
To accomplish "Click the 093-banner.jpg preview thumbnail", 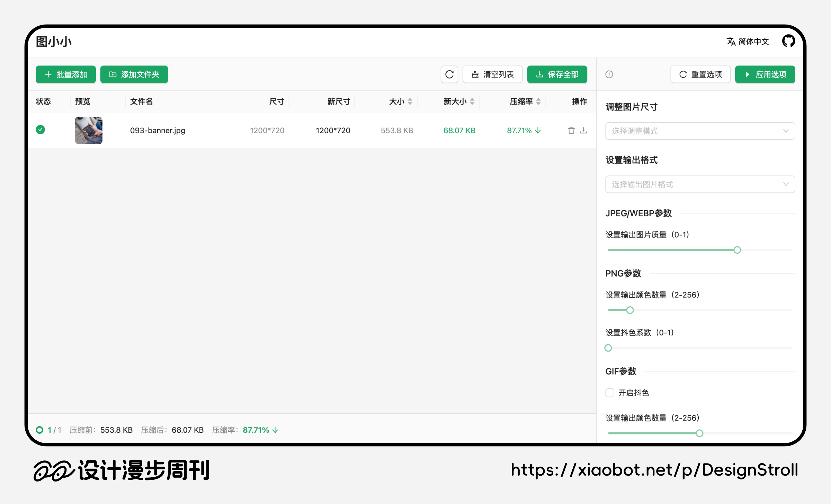I will point(89,130).
